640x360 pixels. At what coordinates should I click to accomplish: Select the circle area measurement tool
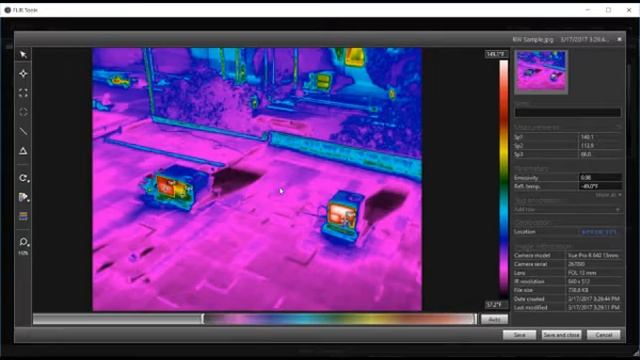[x=23, y=112]
